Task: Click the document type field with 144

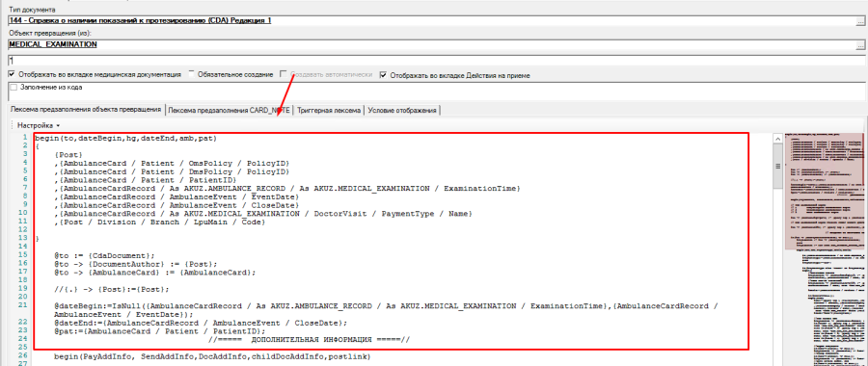Action: [x=431, y=21]
